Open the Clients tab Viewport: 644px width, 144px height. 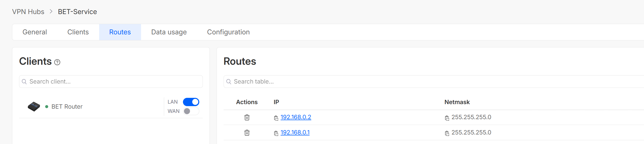(78, 32)
